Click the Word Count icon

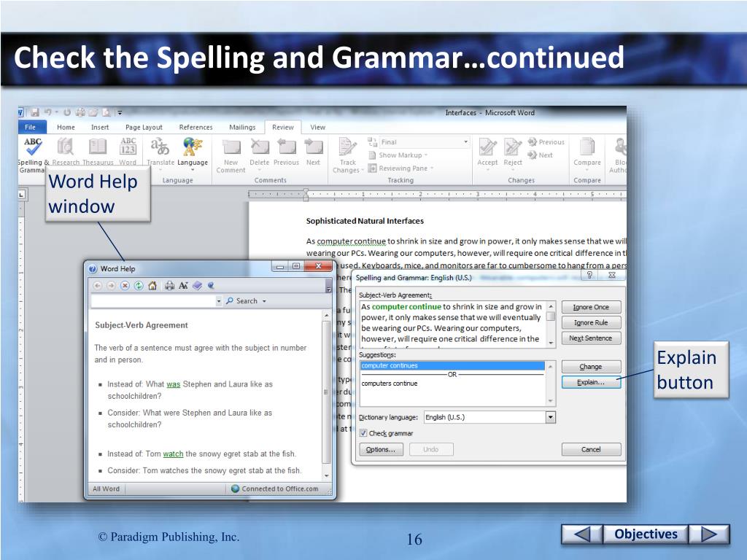128,147
